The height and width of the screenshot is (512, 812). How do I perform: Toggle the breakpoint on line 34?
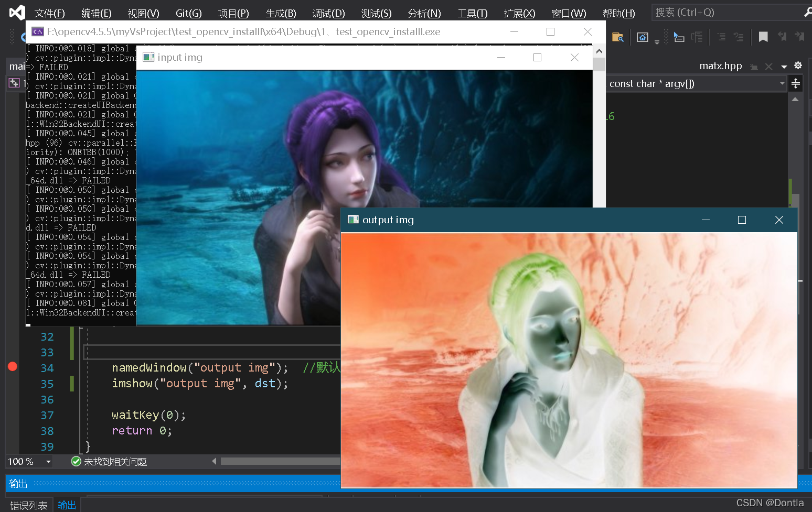pyautogui.click(x=12, y=367)
